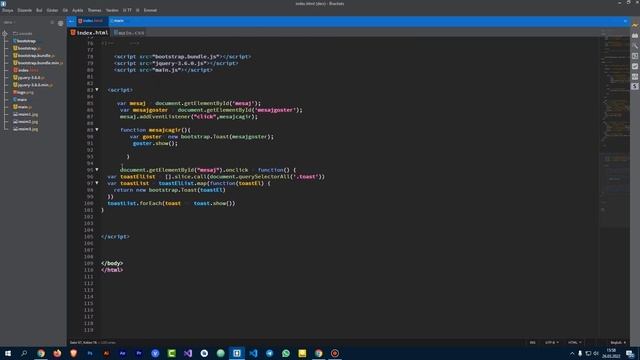Open Photoshop from the taskbar
This screenshot has width=640, height=360.
coord(90,353)
